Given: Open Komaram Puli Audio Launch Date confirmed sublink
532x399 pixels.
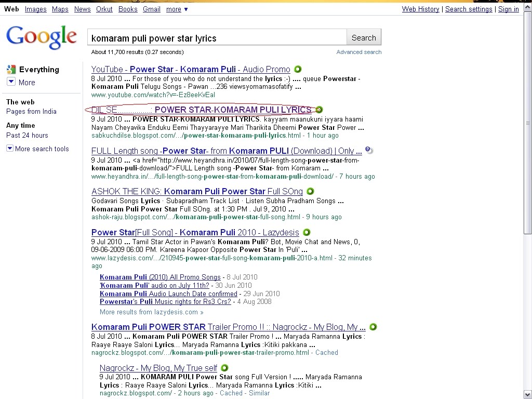Looking at the screenshot, I should coord(168,294).
